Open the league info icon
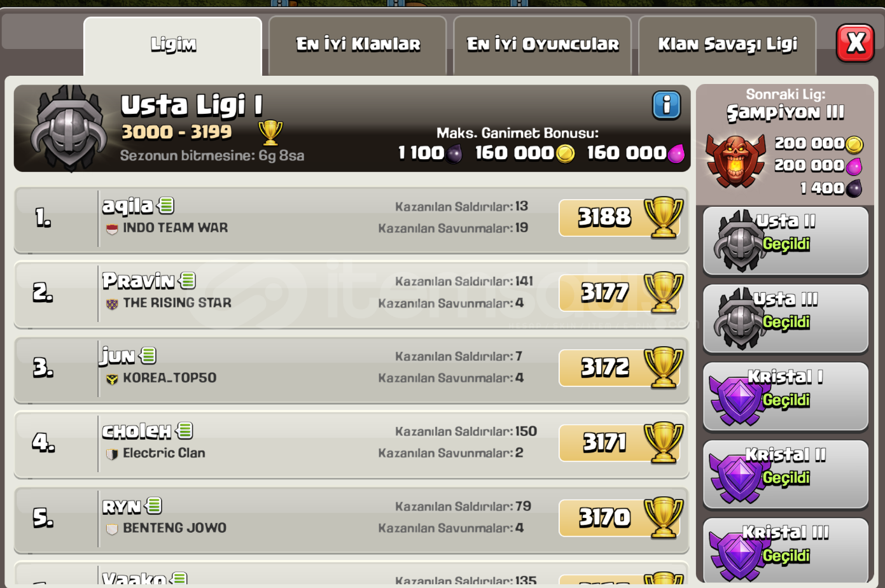 (x=666, y=105)
